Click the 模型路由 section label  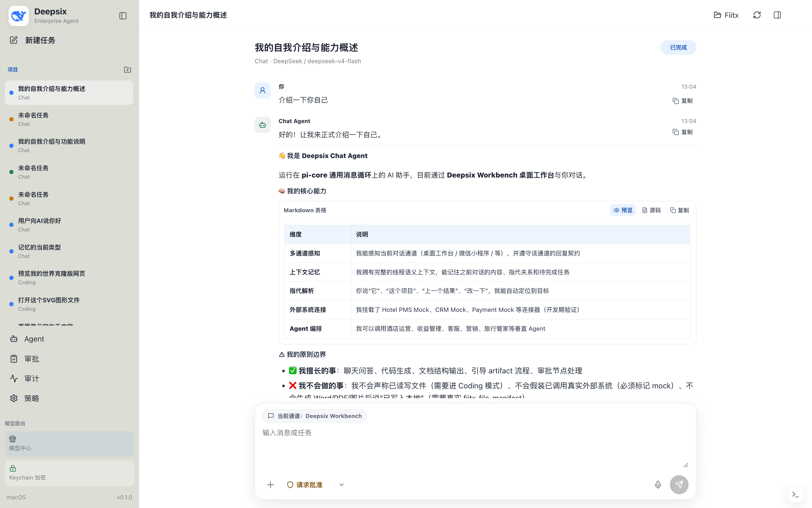15,423
